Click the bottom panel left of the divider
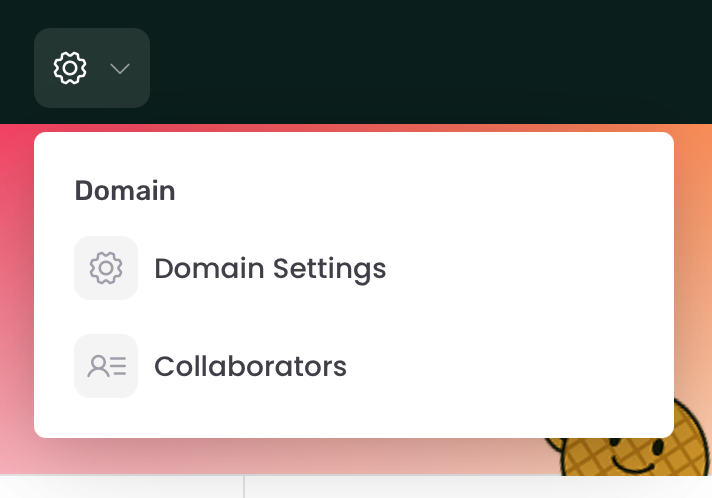The image size is (712, 498). pyautogui.click(x=121, y=487)
